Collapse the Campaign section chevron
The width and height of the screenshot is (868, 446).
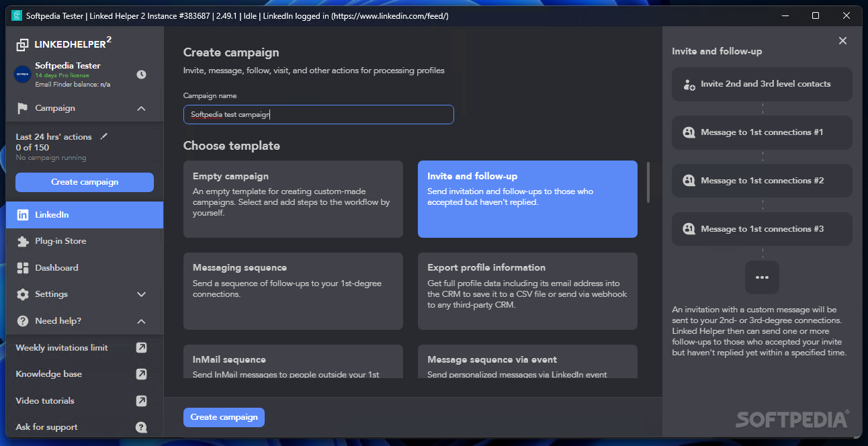point(141,109)
